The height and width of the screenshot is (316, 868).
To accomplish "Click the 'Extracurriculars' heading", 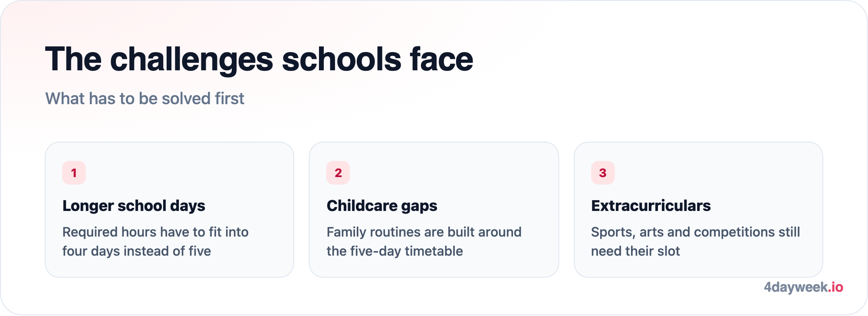I will coord(651,206).
